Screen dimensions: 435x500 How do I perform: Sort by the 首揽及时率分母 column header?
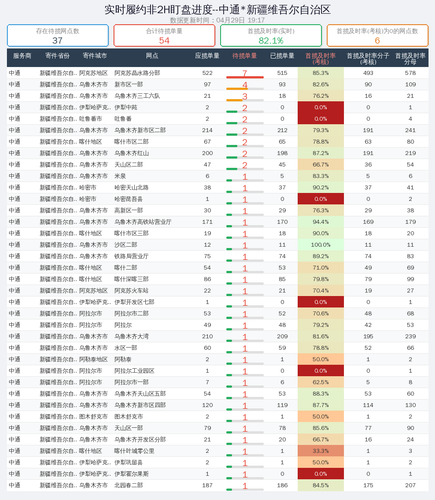pyautogui.click(x=410, y=58)
